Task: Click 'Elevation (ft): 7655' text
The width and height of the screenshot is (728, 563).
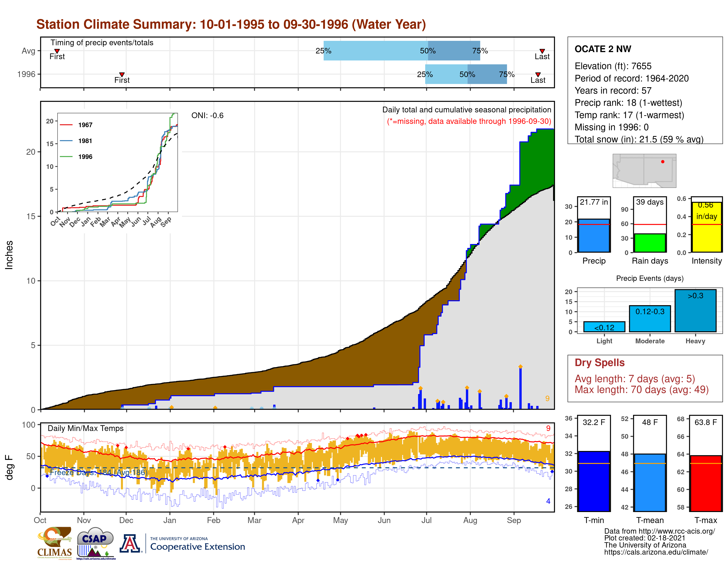Action: click(613, 66)
